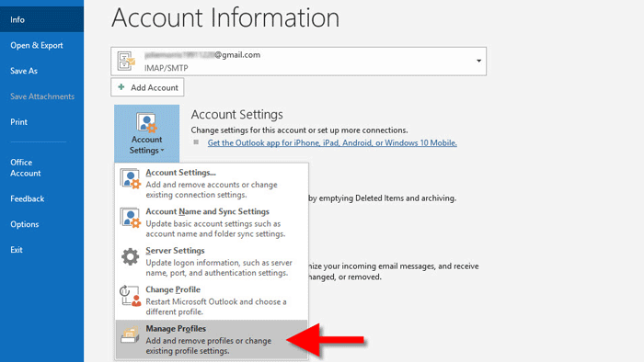This screenshot has width=644, height=362.
Task: Click the Account Information heading text
Action: point(225,17)
